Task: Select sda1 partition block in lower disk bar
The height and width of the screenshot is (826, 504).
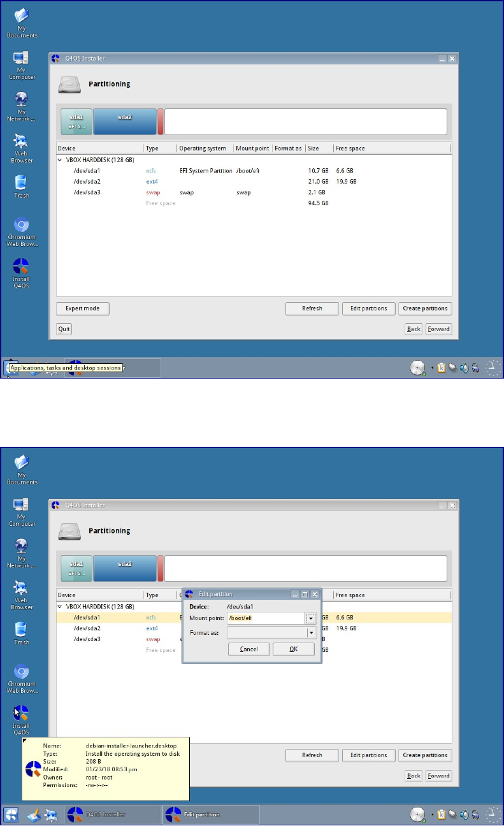Action: [x=76, y=568]
